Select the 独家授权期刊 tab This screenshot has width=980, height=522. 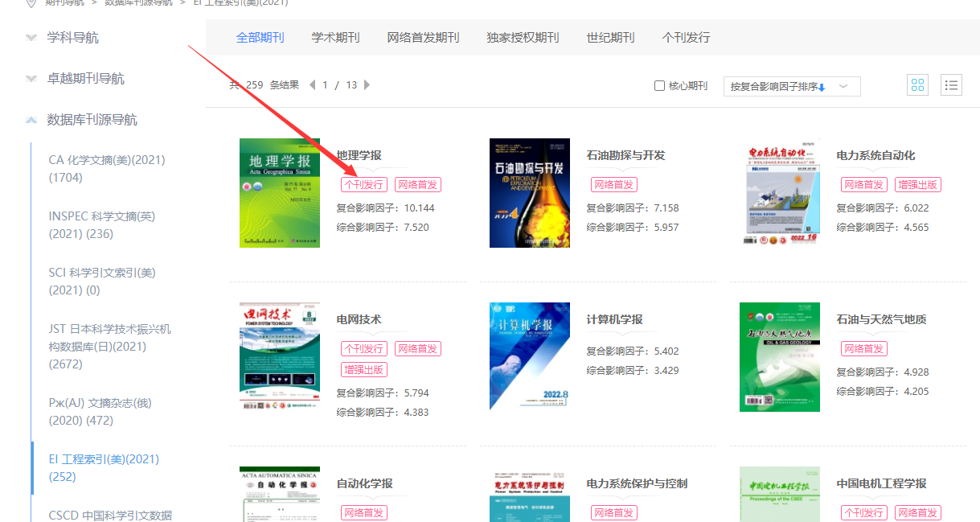point(523,38)
